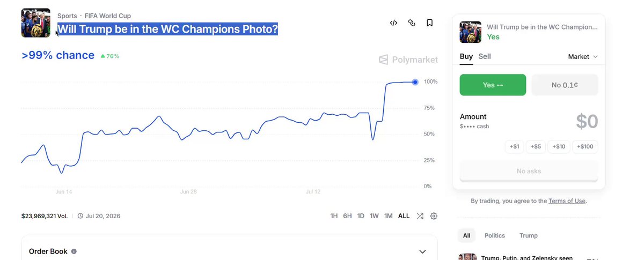Select the ALL time range
This screenshot has width=644, height=260.
click(x=404, y=216)
